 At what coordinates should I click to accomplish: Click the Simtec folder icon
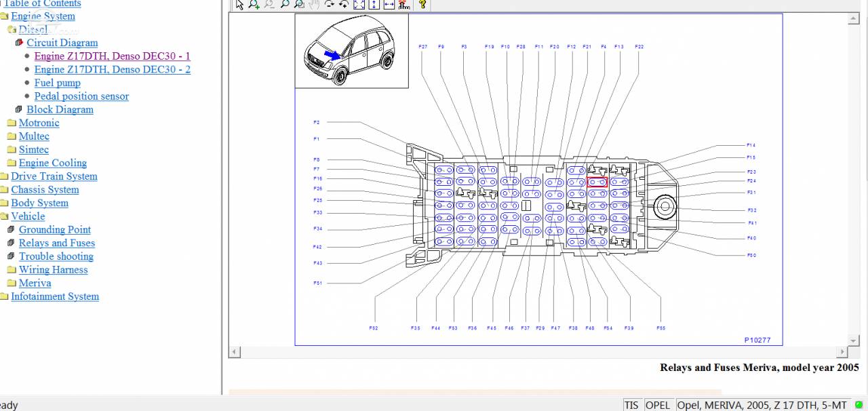pyautogui.click(x=12, y=150)
